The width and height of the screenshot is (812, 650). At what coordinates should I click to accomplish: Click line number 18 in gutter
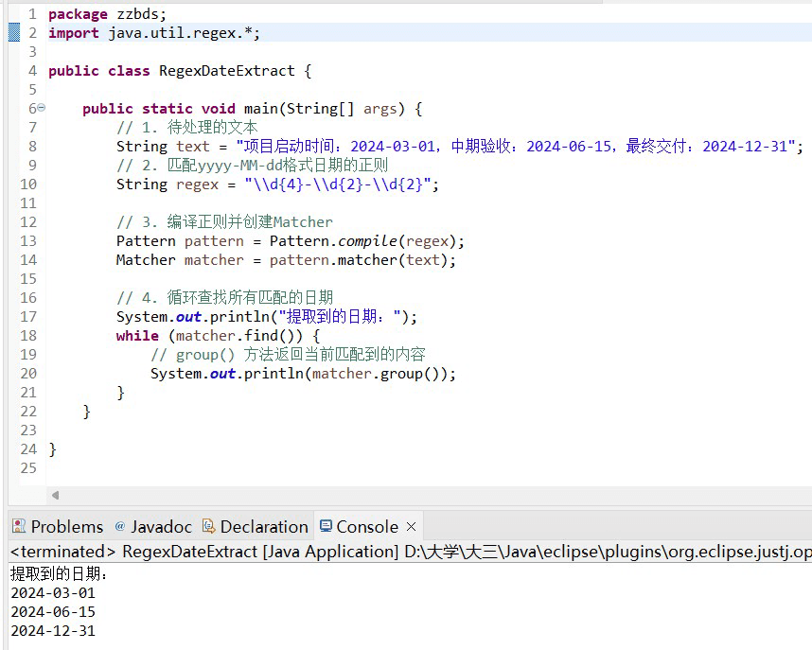pyautogui.click(x=28, y=336)
